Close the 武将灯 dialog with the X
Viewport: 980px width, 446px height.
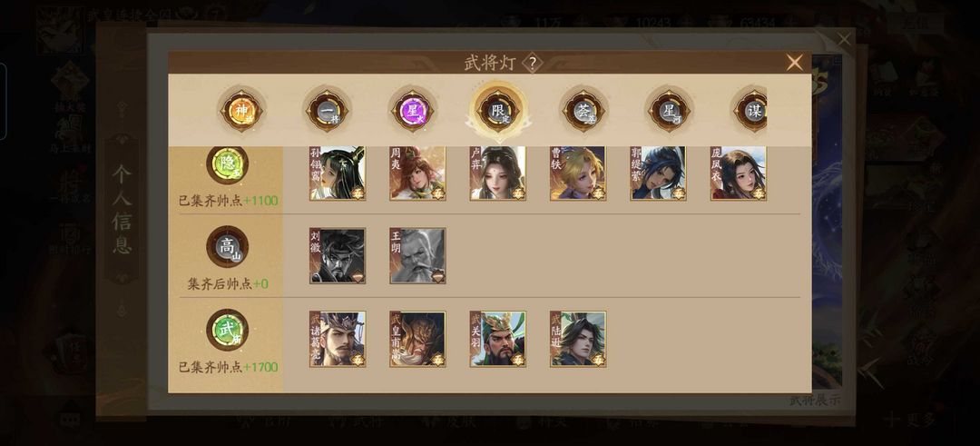[794, 63]
